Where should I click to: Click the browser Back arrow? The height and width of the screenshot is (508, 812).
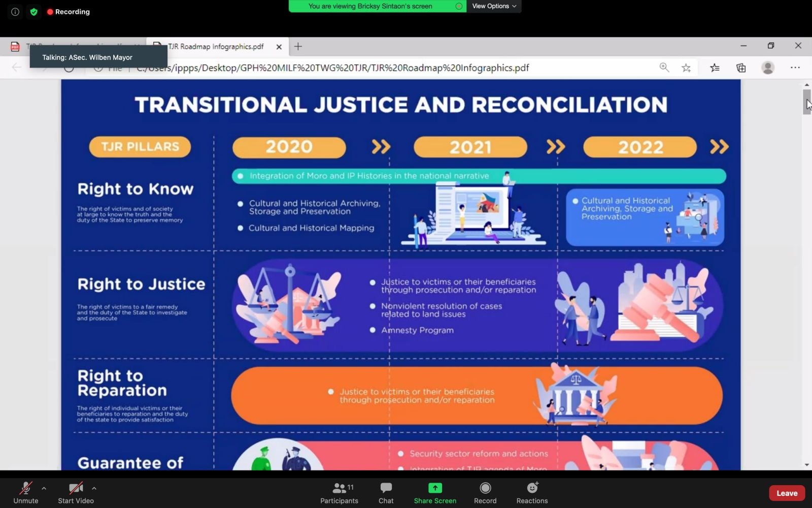coord(17,68)
